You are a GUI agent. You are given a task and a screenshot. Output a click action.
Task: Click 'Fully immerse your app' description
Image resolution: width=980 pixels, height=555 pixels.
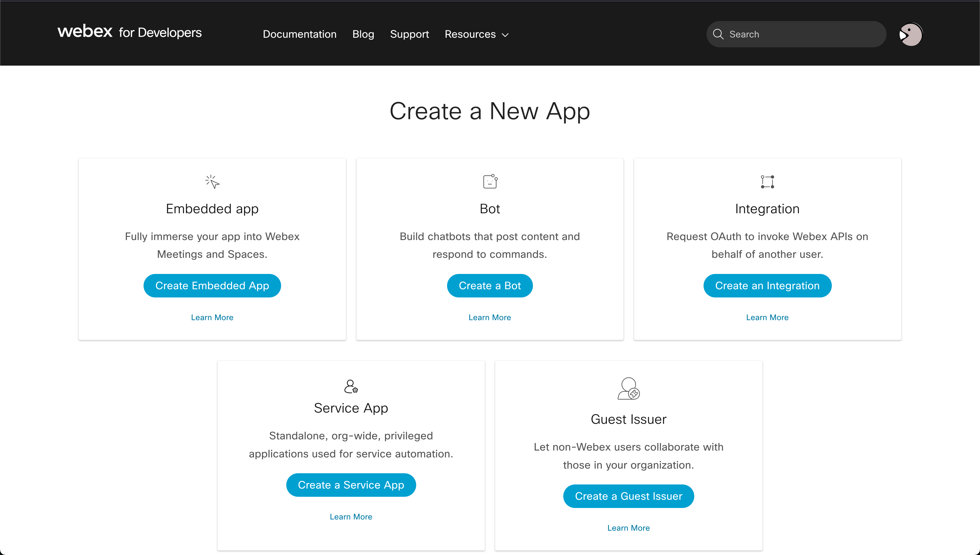pos(212,245)
